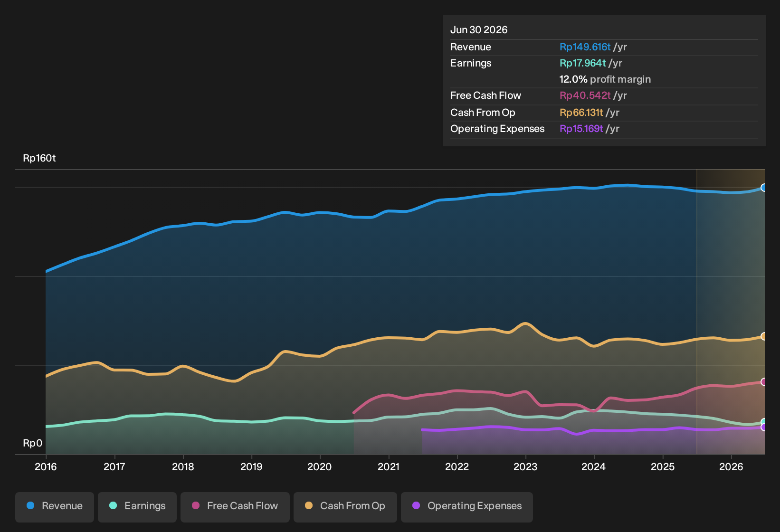Click the Operating Expenses tooltip row label
This screenshot has height=532, width=780.
497,129
